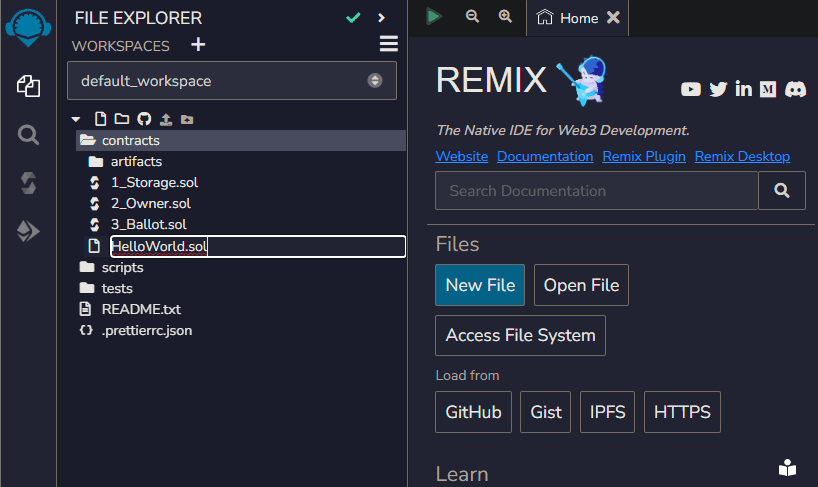This screenshot has width=818, height=487.
Task: Open 3_Ballot.sol file
Action: pos(148,224)
